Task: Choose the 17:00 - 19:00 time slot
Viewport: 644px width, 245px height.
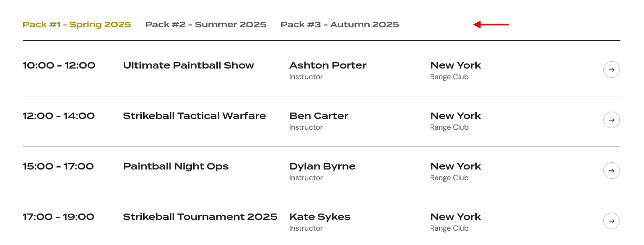Action: point(58,217)
